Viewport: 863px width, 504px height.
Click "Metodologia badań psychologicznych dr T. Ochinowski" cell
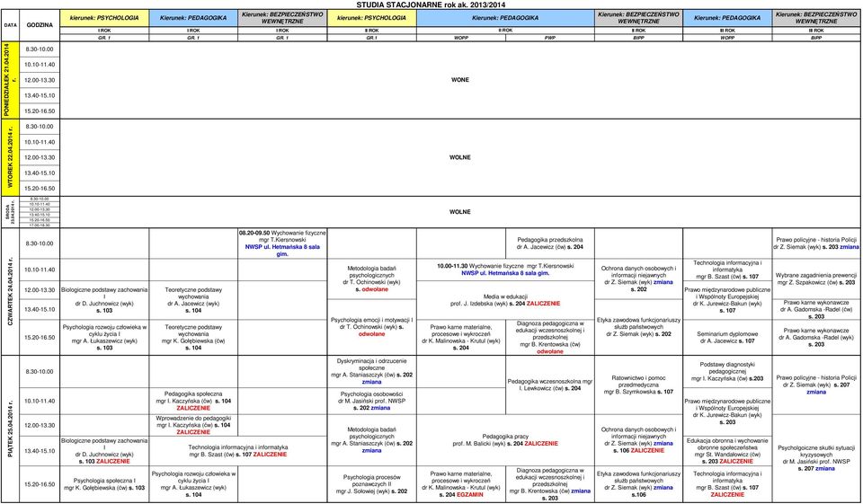[371, 279]
